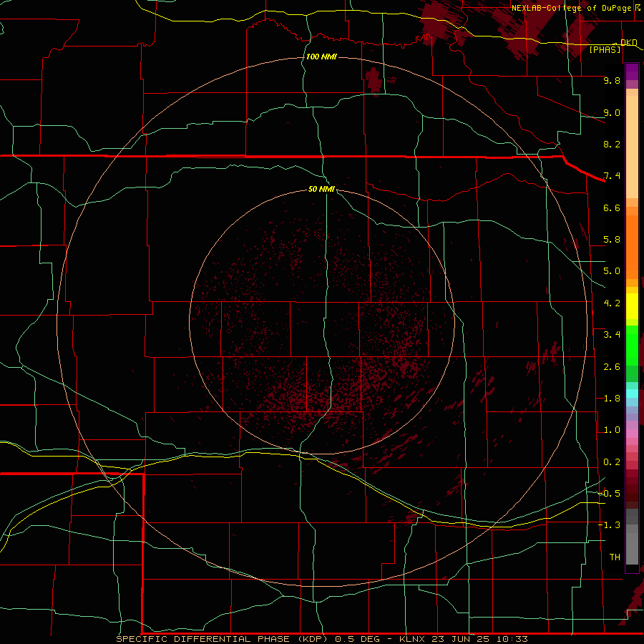Image resolution: width=644 pixels, height=644 pixels.
Task: Click the 9.0 color scale value
Action: coord(612,112)
